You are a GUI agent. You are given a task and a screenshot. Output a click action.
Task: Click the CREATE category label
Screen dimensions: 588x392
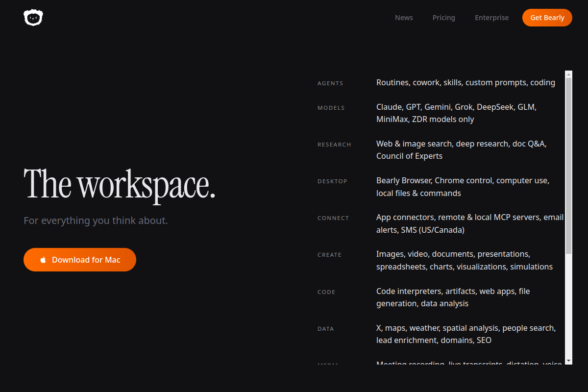click(329, 255)
